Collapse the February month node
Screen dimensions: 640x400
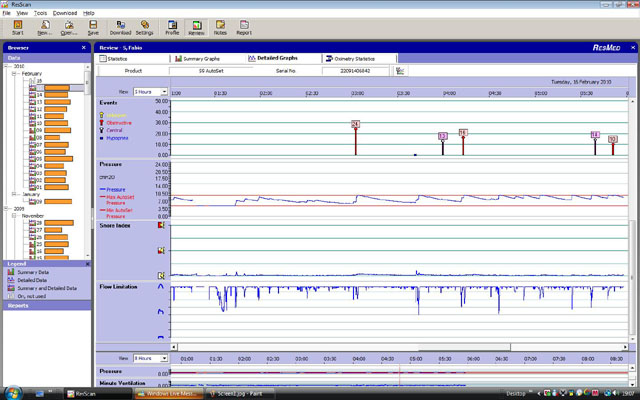tap(14, 73)
